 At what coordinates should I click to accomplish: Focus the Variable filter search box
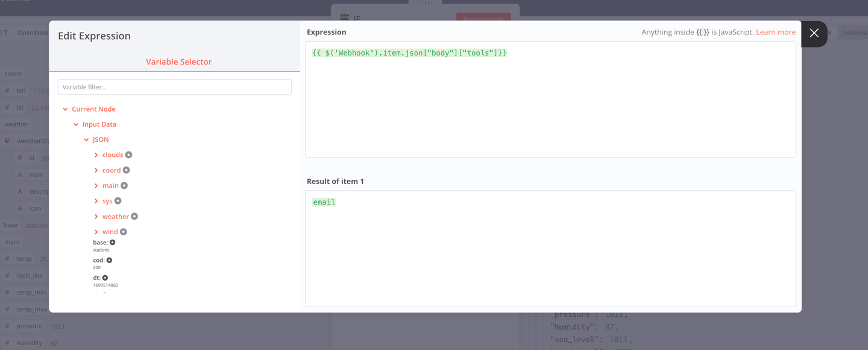[x=175, y=87]
